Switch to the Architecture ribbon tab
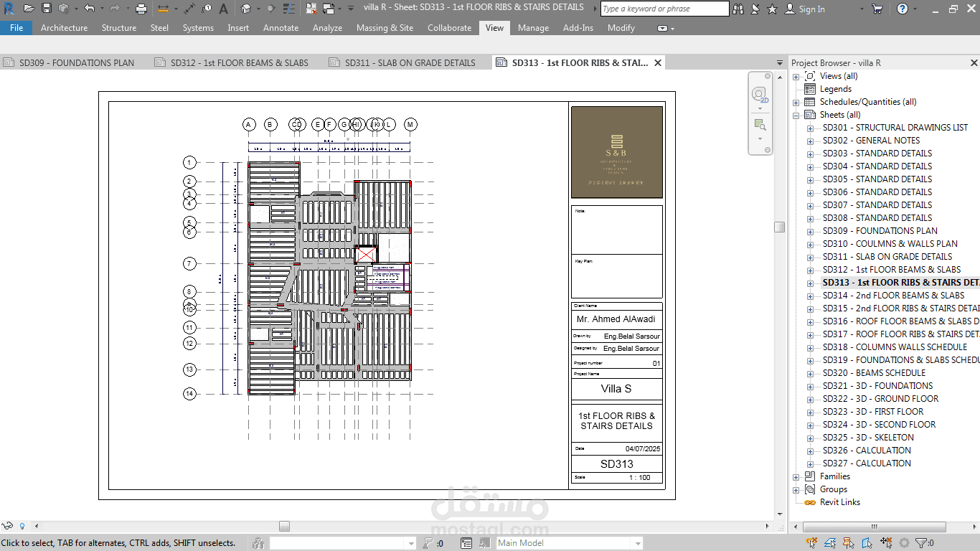Screen dimensions: 980x551 [x=64, y=28]
